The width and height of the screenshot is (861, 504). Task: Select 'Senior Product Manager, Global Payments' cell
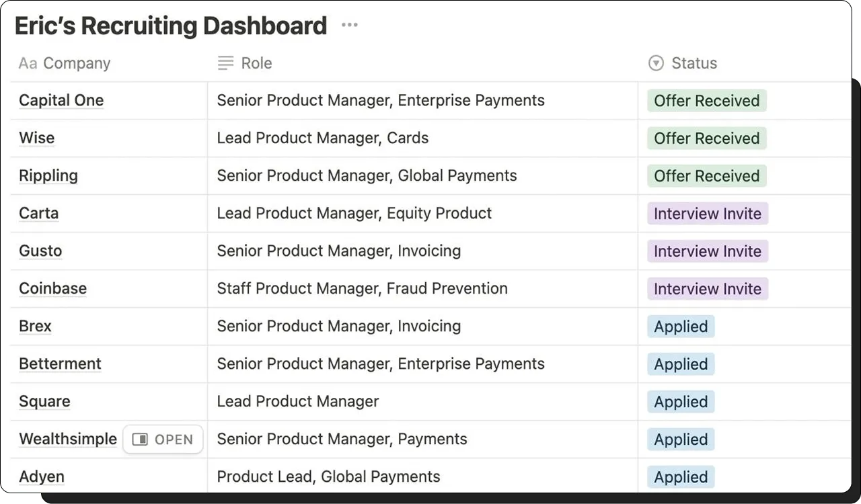(x=422, y=176)
